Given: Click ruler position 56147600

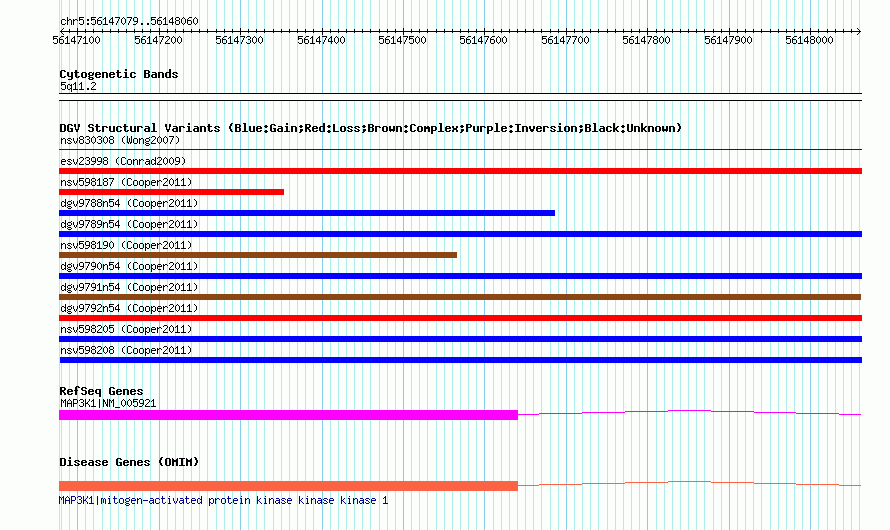Looking at the screenshot, I should pyautogui.click(x=484, y=40).
